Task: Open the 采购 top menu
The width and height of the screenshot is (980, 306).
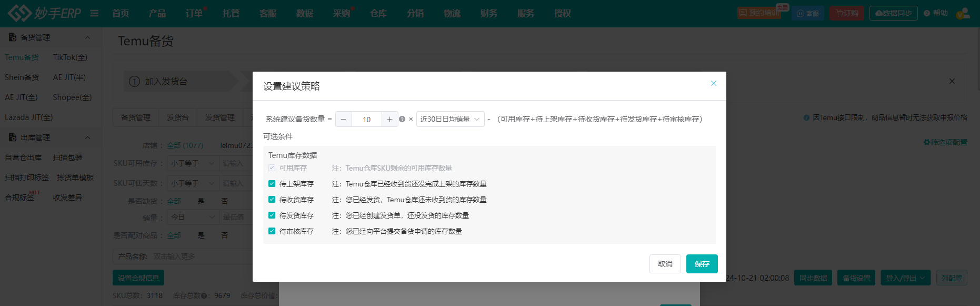Action: [342, 13]
